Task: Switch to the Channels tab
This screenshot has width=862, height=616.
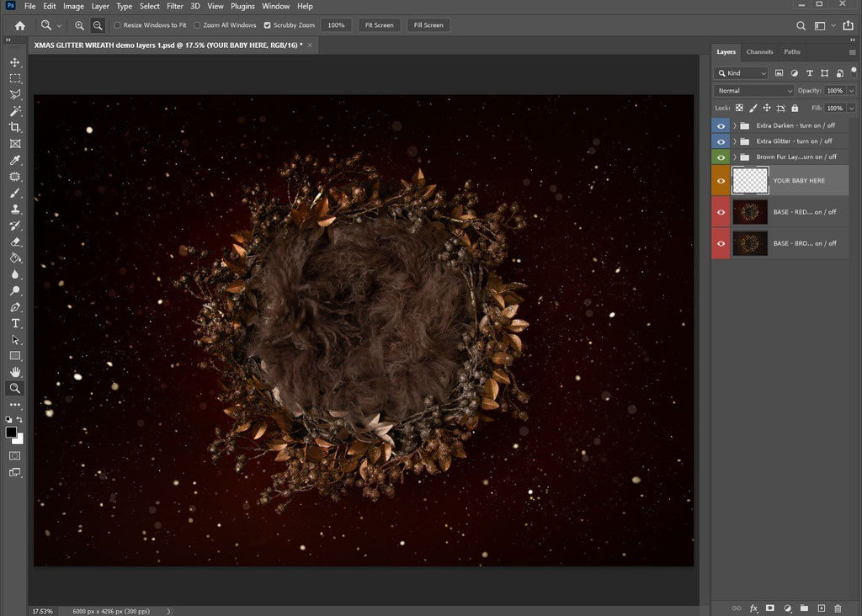Action: coord(759,52)
